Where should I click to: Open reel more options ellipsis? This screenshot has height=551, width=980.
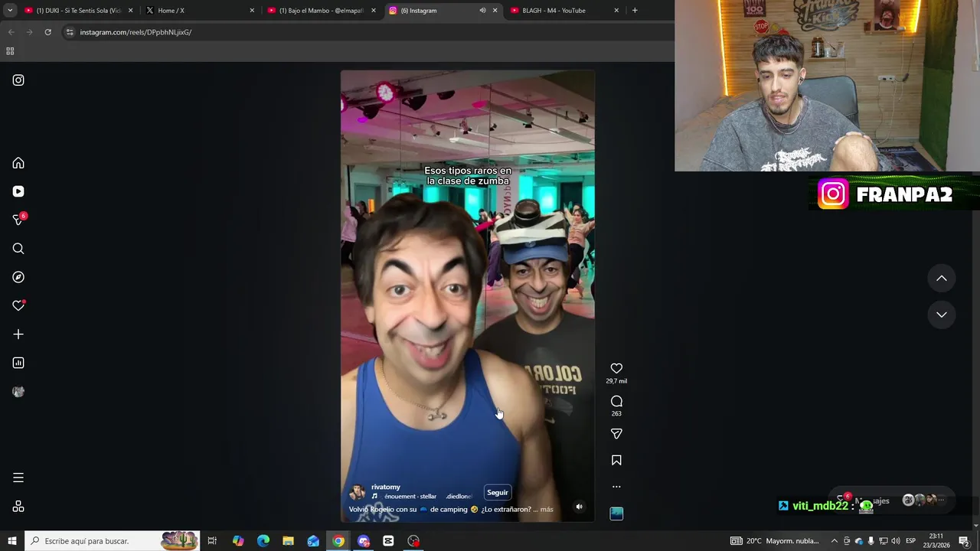coord(616,487)
